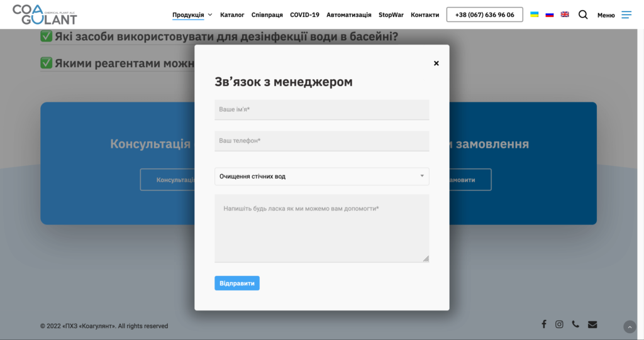Click the textarea resize handle corner

coord(426,259)
